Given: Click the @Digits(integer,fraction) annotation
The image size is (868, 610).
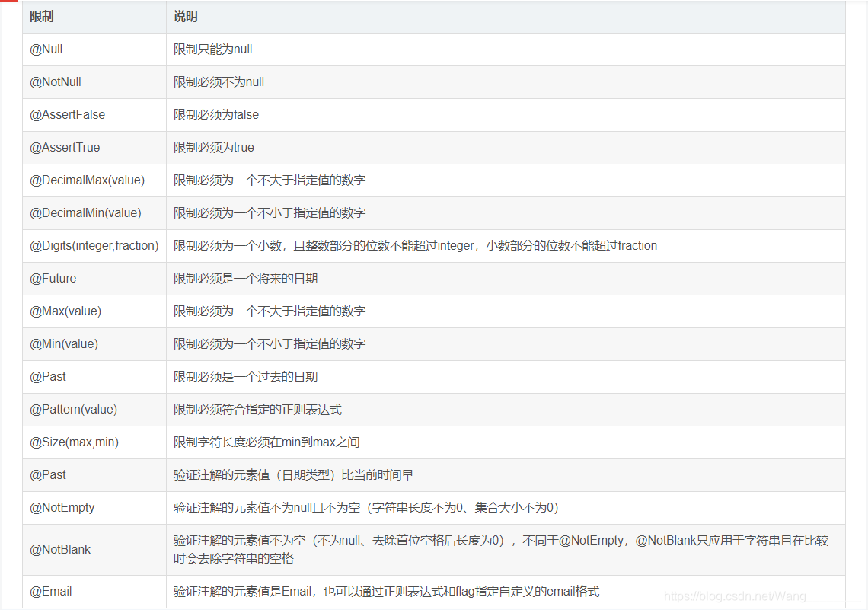Looking at the screenshot, I should pos(93,245).
